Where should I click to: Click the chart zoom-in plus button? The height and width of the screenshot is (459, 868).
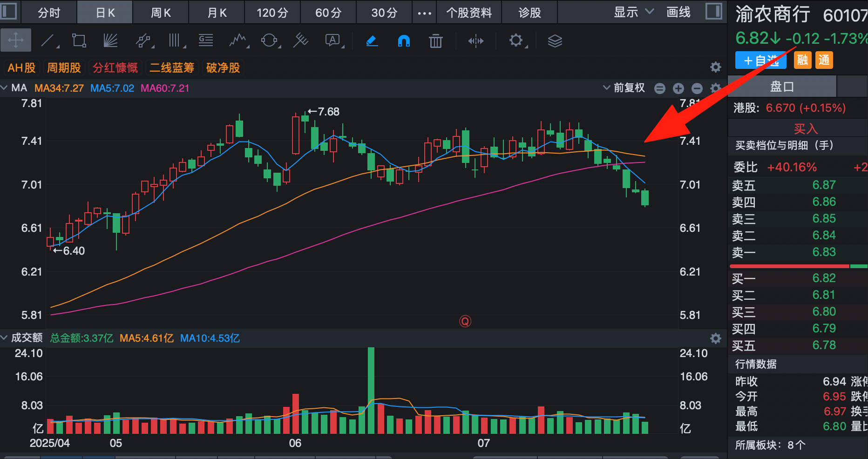click(678, 88)
